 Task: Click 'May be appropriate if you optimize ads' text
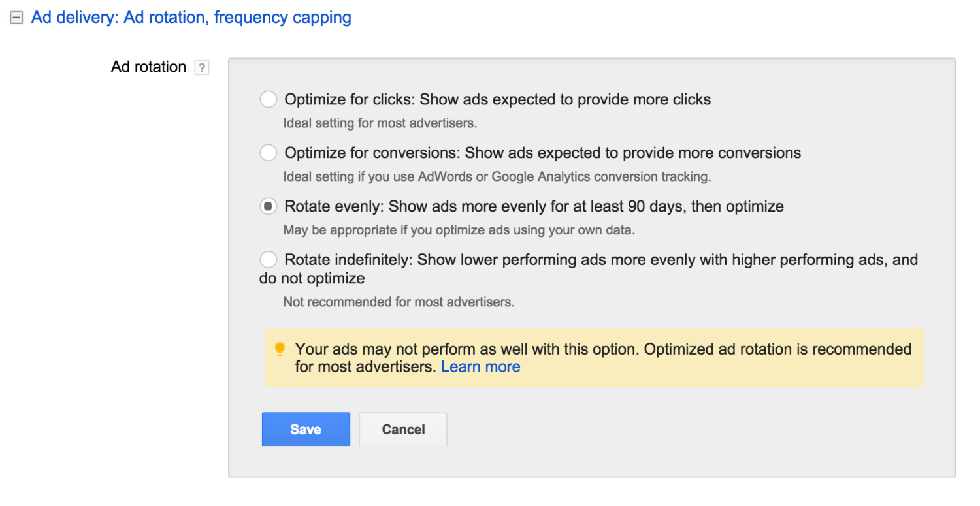(x=459, y=230)
